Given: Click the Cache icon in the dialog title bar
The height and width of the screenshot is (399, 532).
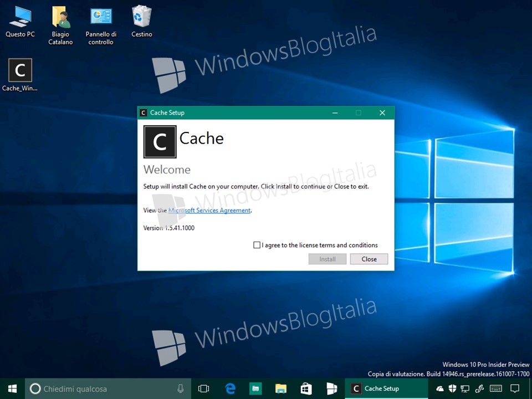Looking at the screenshot, I should (144, 112).
